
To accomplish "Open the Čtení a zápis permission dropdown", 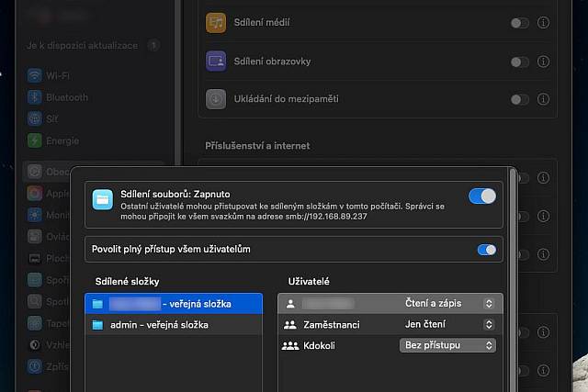I will 449,303.
